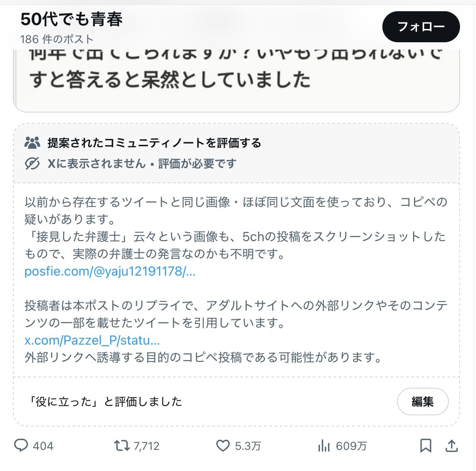Click the 5.3万 like count
The image size is (476, 471).
click(248, 446)
